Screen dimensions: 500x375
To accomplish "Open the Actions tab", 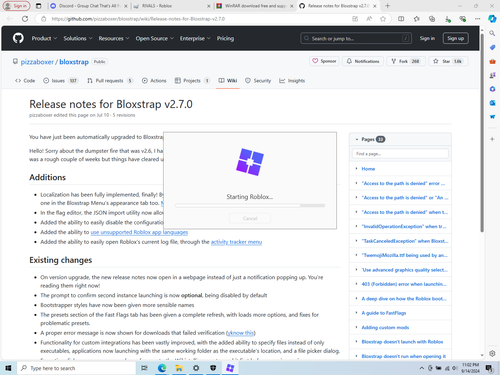I will [154, 81].
